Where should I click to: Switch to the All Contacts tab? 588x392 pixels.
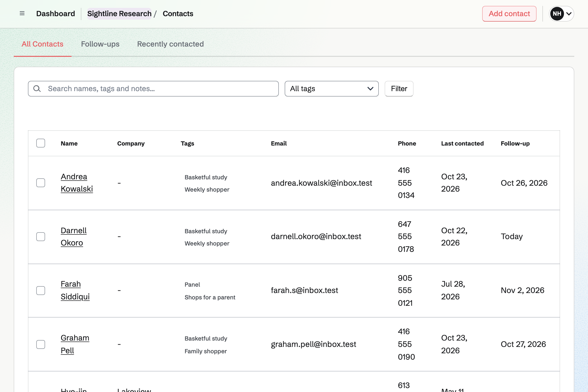coord(42,44)
